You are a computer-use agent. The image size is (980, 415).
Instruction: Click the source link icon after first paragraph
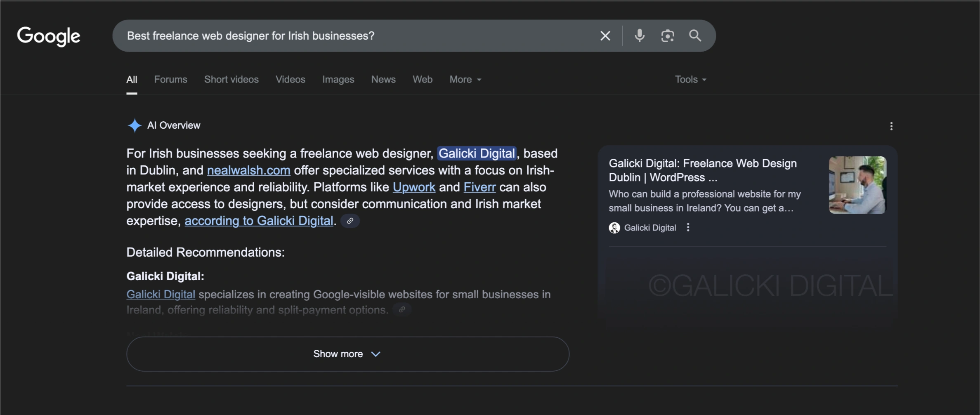[x=350, y=221]
